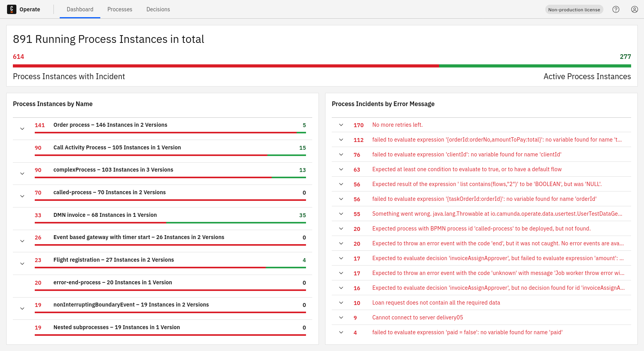Click the Camunda logo icon
644x351 pixels.
[x=12, y=9]
